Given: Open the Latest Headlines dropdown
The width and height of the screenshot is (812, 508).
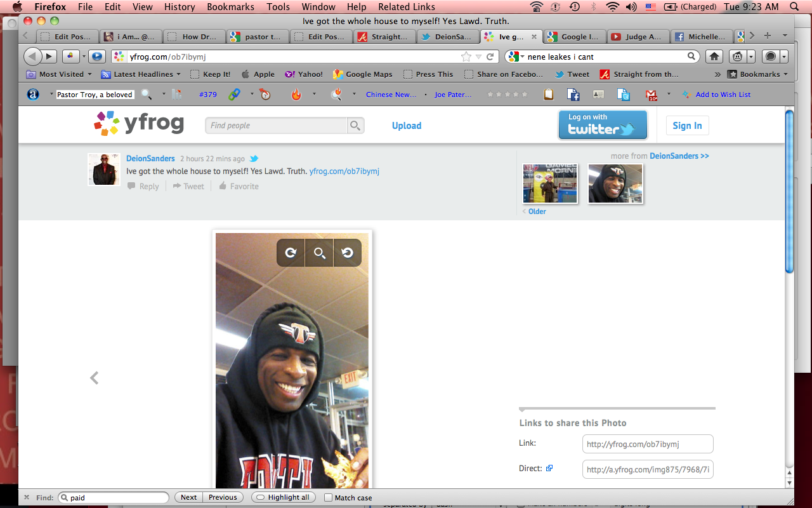Looking at the screenshot, I should pos(142,74).
